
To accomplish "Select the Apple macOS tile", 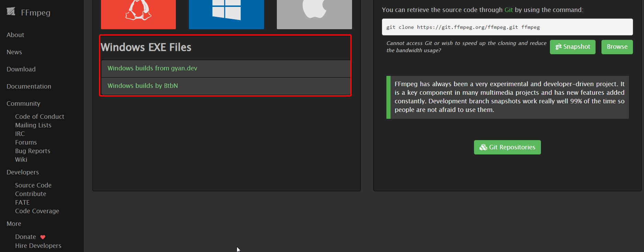I will pyautogui.click(x=314, y=14).
